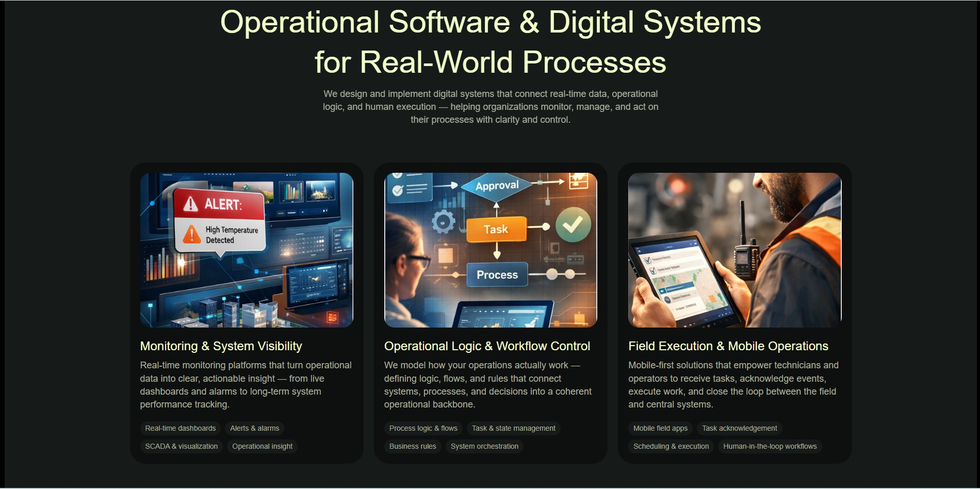The height and width of the screenshot is (489, 980).
Task: Click the "Real-time dashboards" tag
Action: [180, 428]
